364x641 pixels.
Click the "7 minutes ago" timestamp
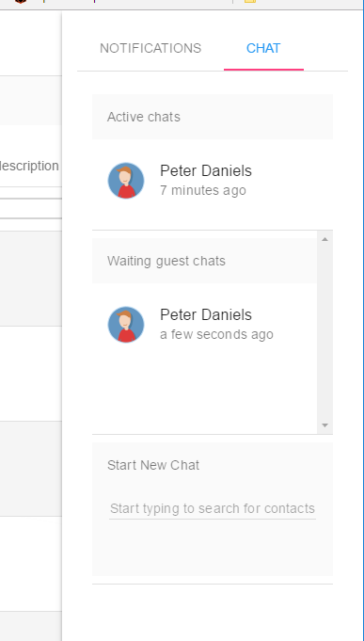point(203,190)
